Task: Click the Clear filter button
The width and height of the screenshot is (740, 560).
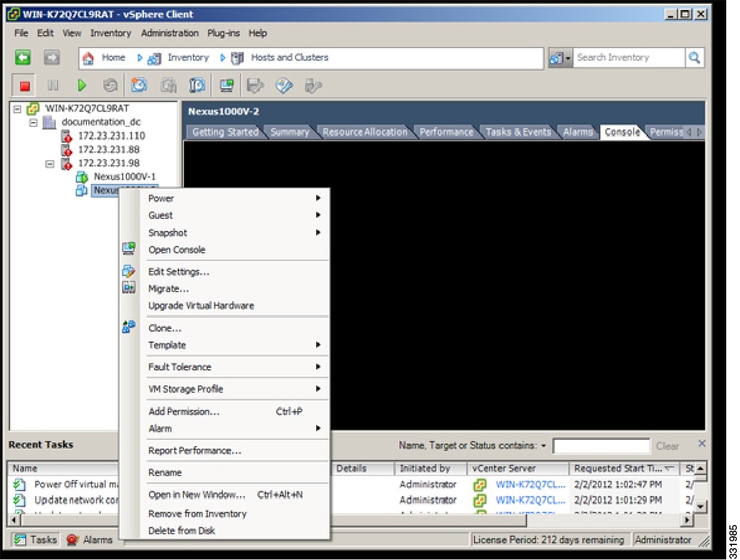Action: coord(667,446)
